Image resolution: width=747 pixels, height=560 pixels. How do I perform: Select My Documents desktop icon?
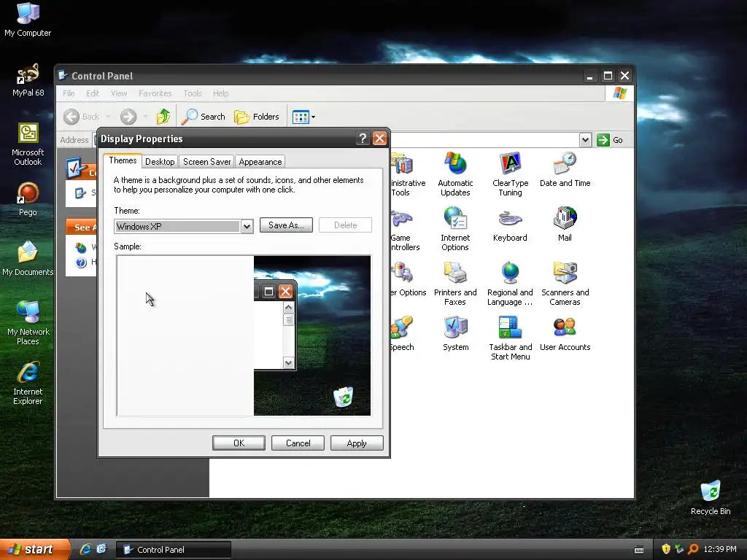click(x=28, y=259)
